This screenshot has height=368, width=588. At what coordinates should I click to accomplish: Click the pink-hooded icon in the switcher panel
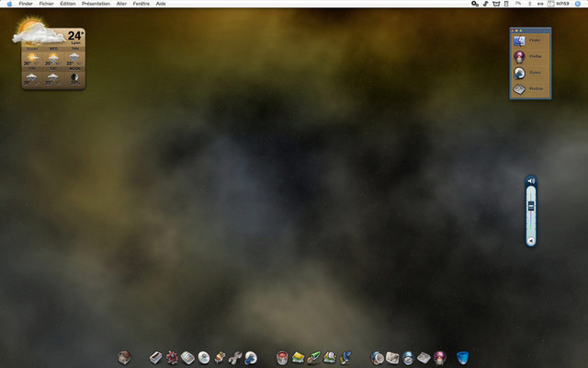click(x=520, y=56)
